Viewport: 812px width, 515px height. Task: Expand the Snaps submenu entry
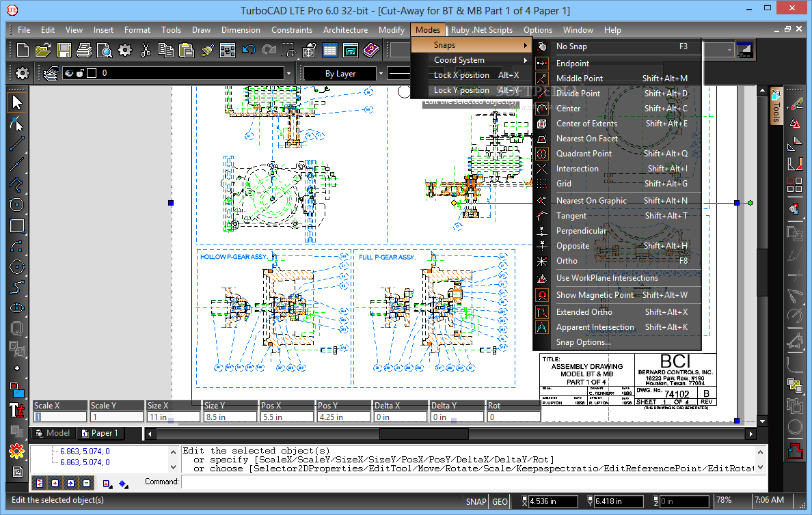tap(471, 45)
